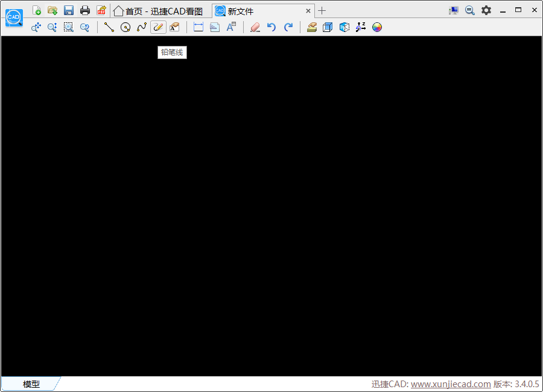The image size is (543, 392).
Task: Export drawing to PDF
Action: click(101, 10)
